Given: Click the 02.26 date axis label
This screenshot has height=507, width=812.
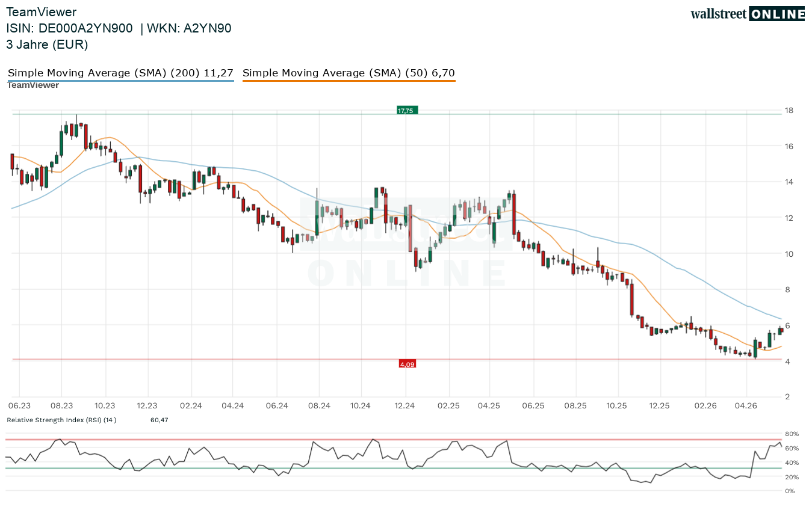Looking at the screenshot, I should [x=705, y=406].
